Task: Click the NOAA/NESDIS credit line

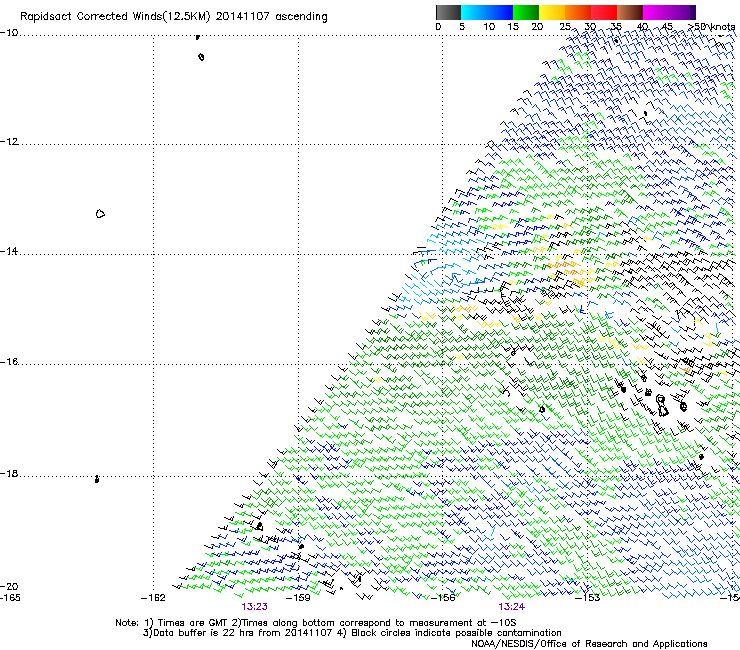Action: pos(589,644)
